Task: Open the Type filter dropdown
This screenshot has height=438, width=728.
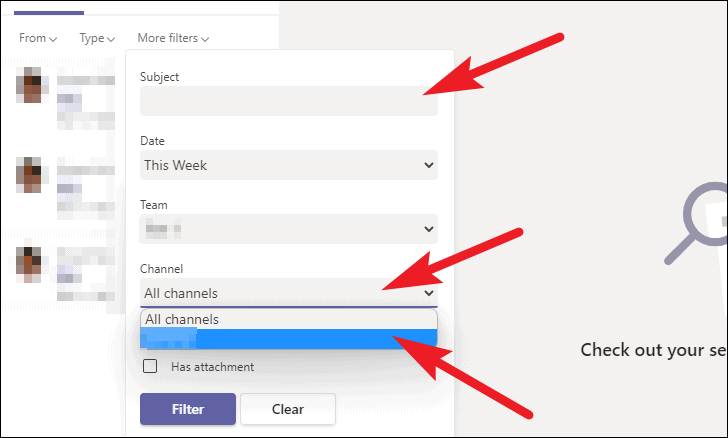Action: tap(97, 38)
